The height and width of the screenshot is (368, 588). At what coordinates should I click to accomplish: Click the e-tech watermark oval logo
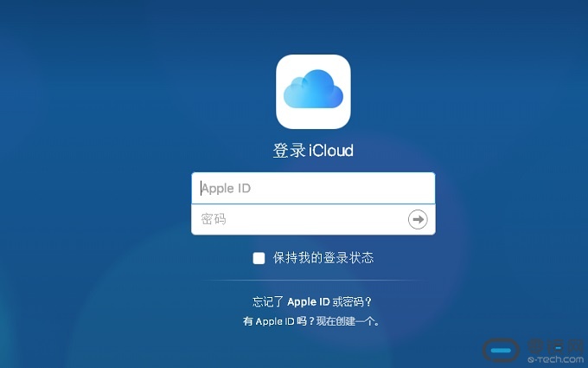(501, 352)
